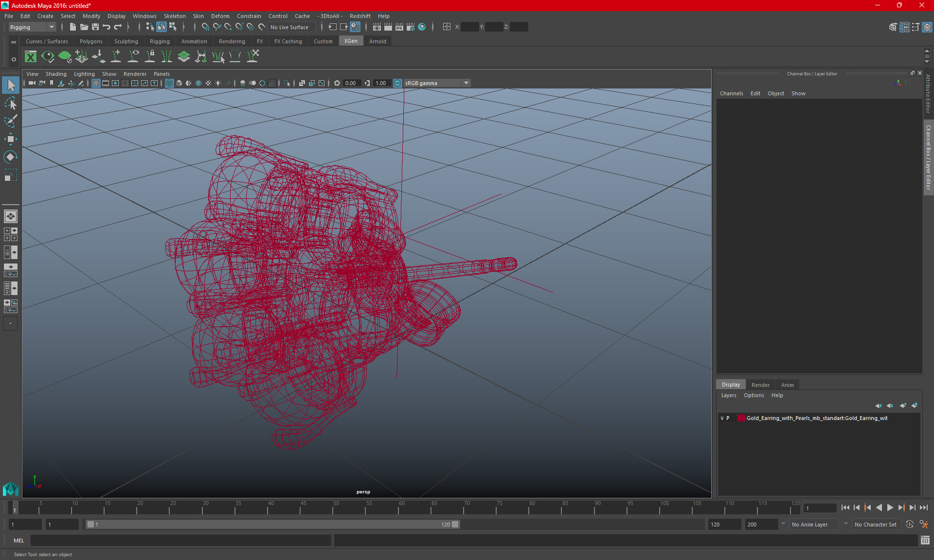Click the Redo arrow icon
Image resolution: width=934 pixels, height=560 pixels.
click(x=118, y=27)
